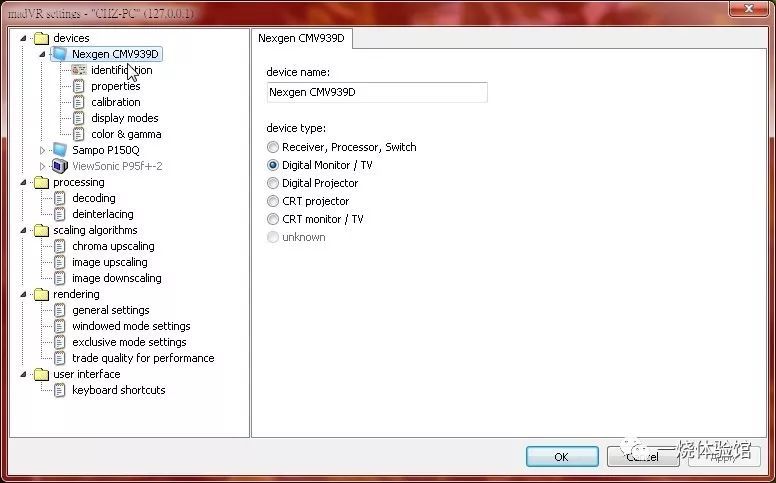Collapse the Nexgen CMV939D device node
The image size is (776, 483).
(42, 54)
